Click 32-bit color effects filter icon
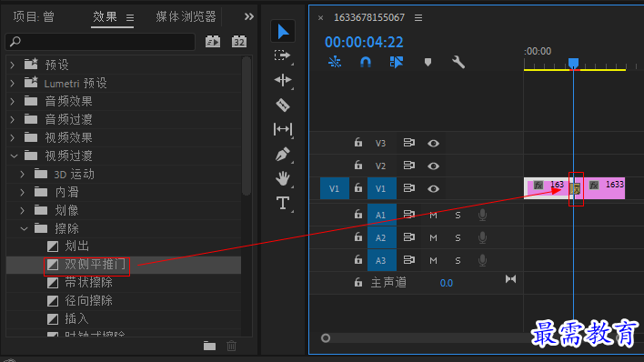Screen dimensions: 644x362 pos(239,42)
